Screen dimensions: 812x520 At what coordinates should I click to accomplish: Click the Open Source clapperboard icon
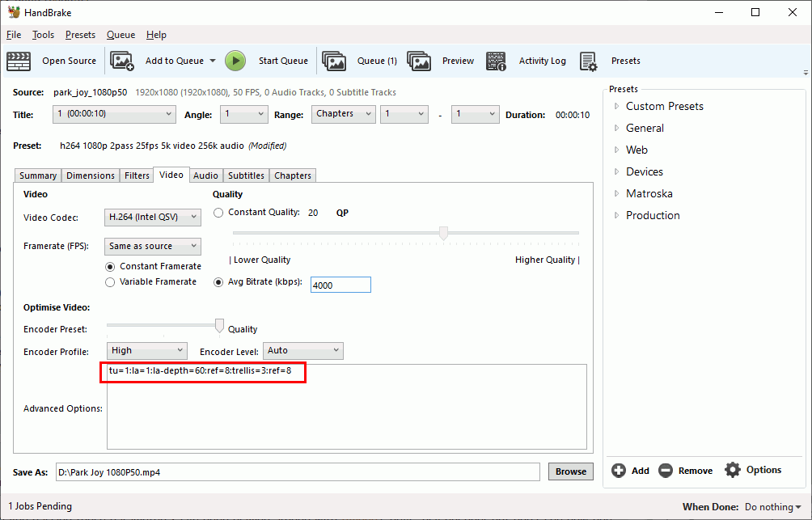[x=19, y=61]
